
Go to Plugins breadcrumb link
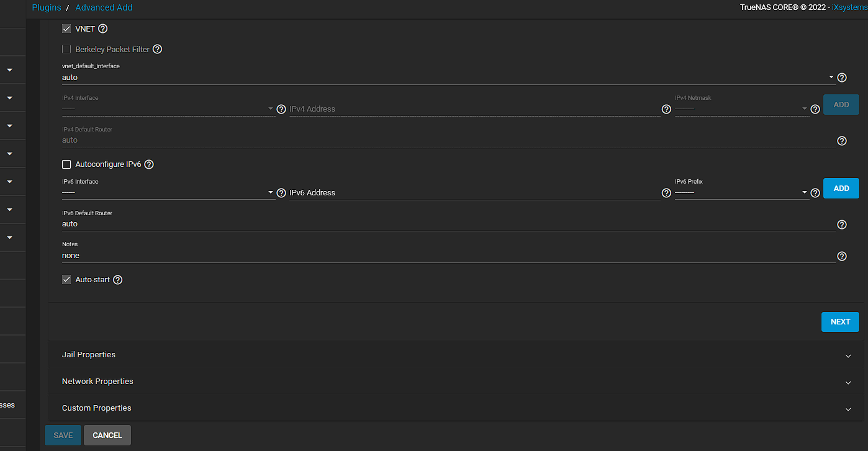47,7
